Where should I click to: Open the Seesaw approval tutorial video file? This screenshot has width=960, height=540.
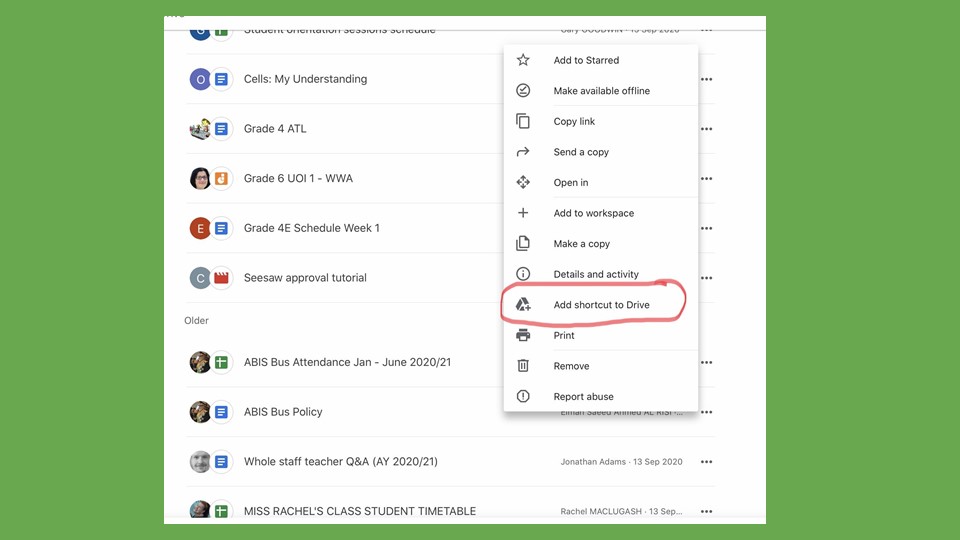[305, 278]
